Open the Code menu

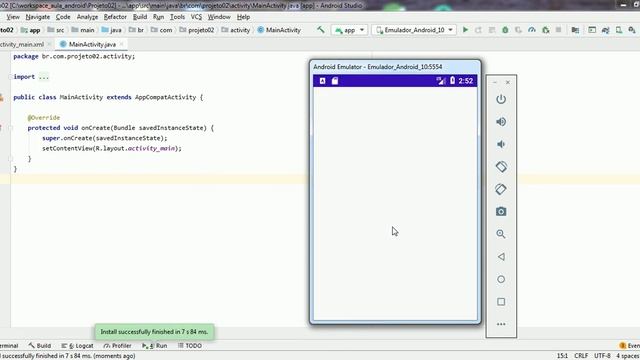[63, 17]
